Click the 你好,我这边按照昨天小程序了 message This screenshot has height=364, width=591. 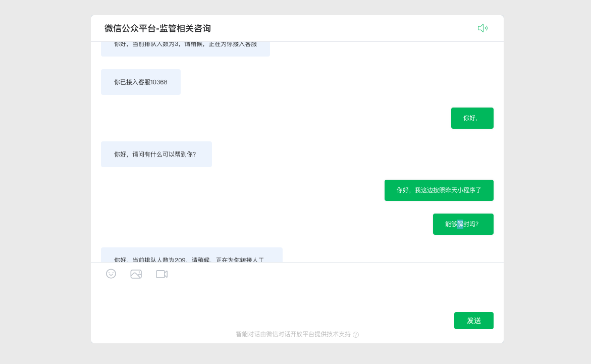click(439, 190)
